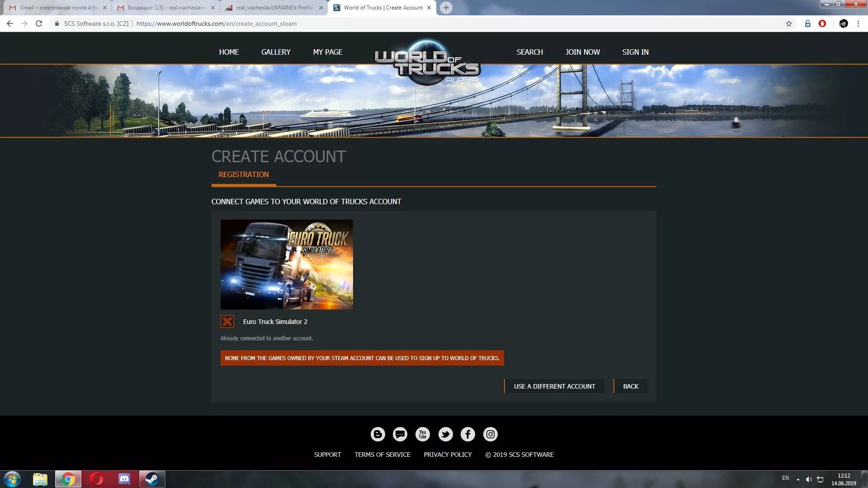This screenshot has width=868, height=488.
Task: Show hidden system tray icons arrow
Action: 798,479
